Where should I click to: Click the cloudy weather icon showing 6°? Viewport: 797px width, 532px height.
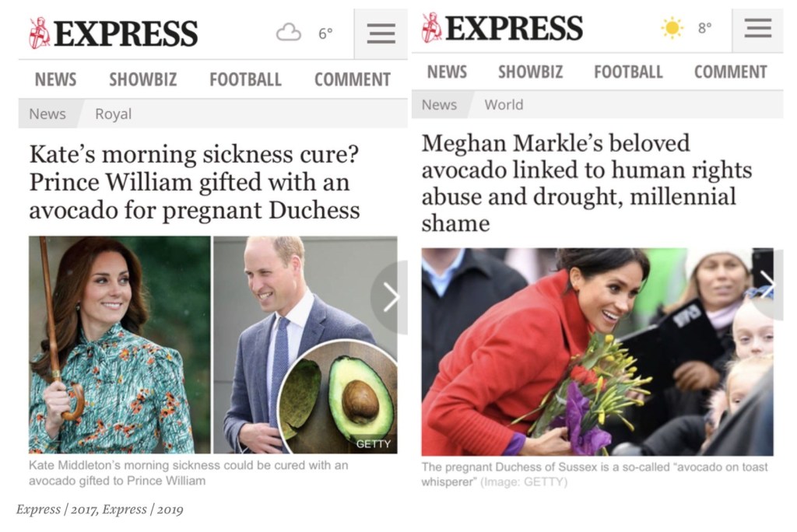pos(289,33)
